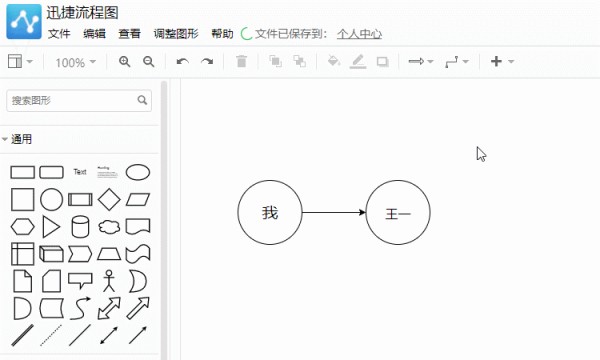Image resolution: width=600 pixels, height=360 pixels.
Task: Click the shadow toggle icon
Action: pyautogui.click(x=382, y=61)
